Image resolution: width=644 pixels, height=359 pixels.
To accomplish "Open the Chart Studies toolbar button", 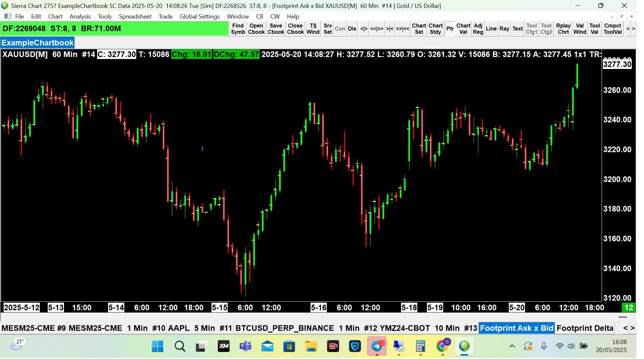I will (x=435, y=29).
